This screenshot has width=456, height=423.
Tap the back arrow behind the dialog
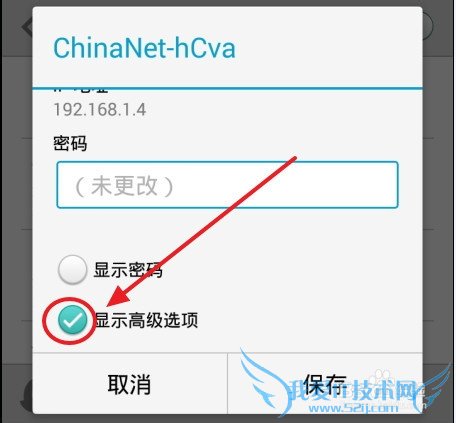point(27,27)
